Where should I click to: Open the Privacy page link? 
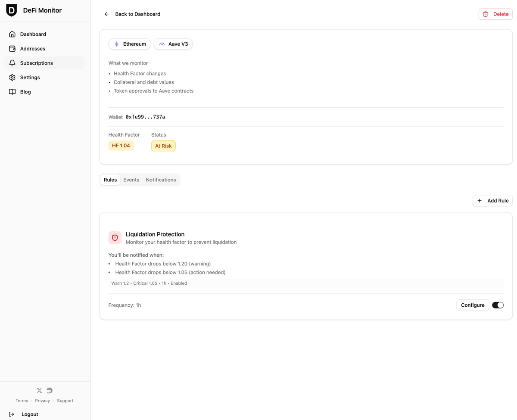coord(42,401)
